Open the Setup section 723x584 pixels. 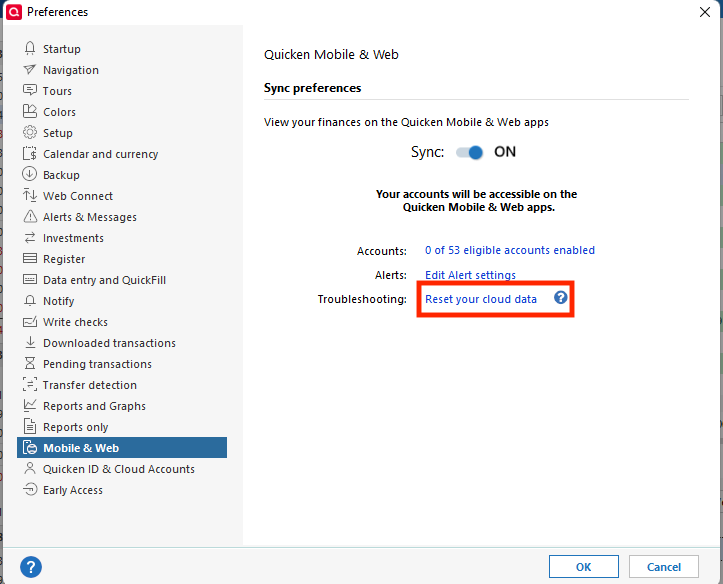pyautogui.click(x=58, y=133)
